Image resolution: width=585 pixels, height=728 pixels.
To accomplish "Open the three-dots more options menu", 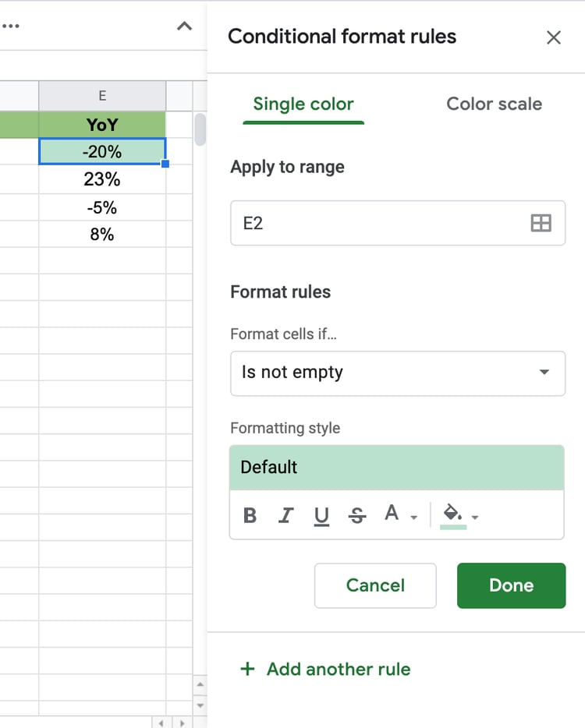I will point(11,26).
